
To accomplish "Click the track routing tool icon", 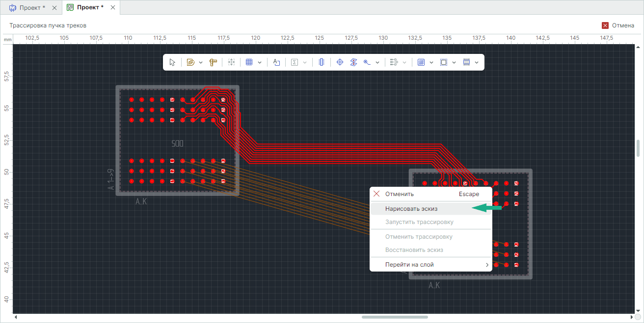I will (191, 62).
